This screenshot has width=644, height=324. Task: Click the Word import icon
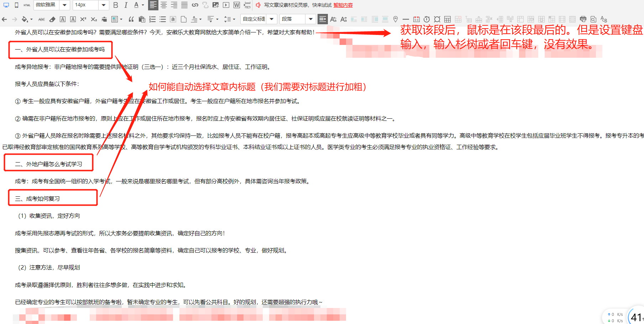[237, 5]
